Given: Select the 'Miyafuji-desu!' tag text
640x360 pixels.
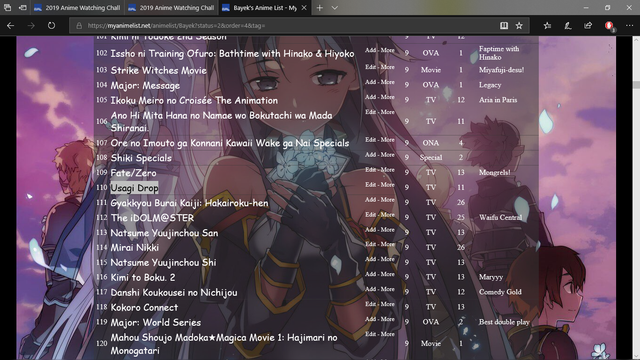Looking at the screenshot, I should [x=501, y=70].
